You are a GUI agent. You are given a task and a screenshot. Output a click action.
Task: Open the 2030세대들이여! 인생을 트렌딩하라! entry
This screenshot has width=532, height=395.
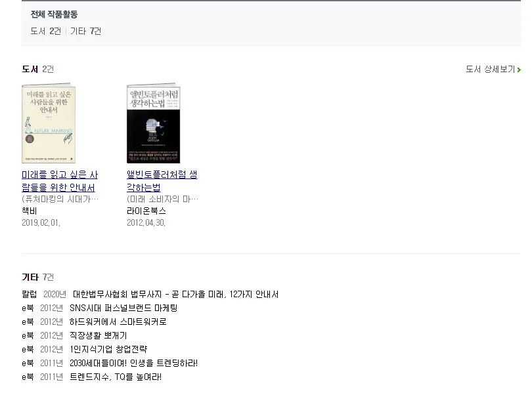[x=134, y=363]
